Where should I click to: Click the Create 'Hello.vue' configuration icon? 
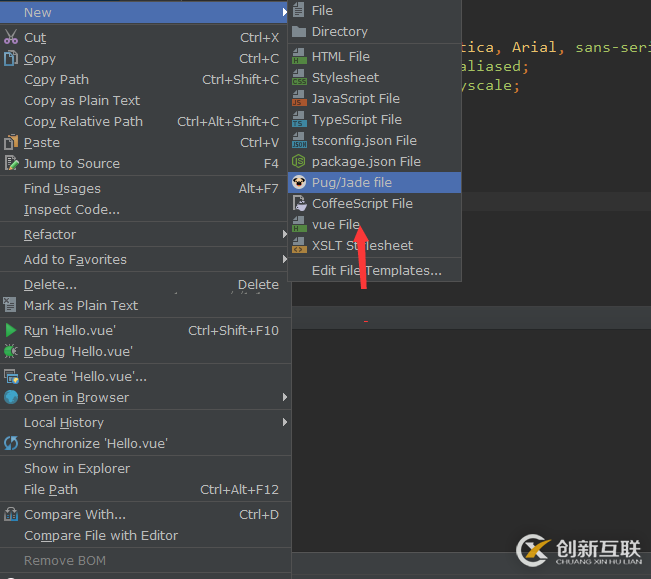11,376
